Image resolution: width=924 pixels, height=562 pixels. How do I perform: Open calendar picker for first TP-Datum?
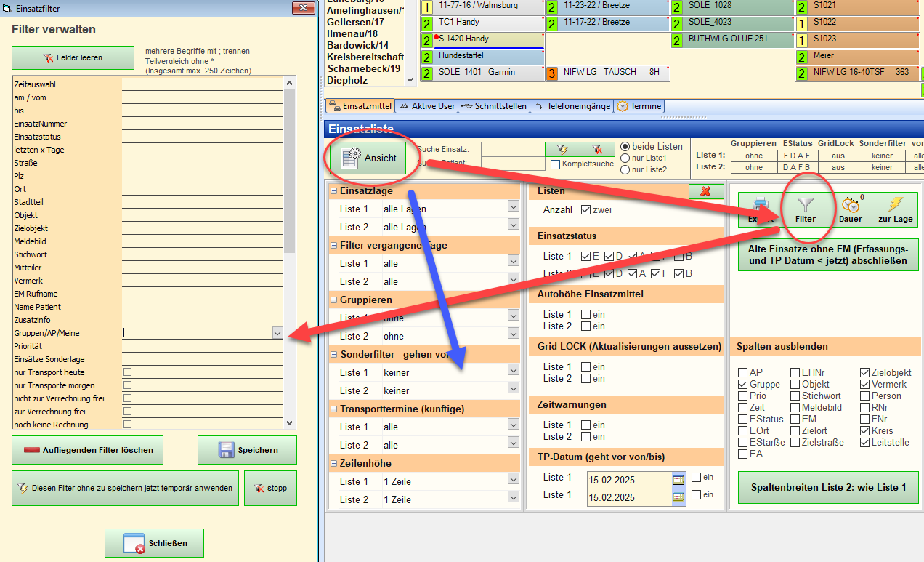pyautogui.click(x=679, y=479)
